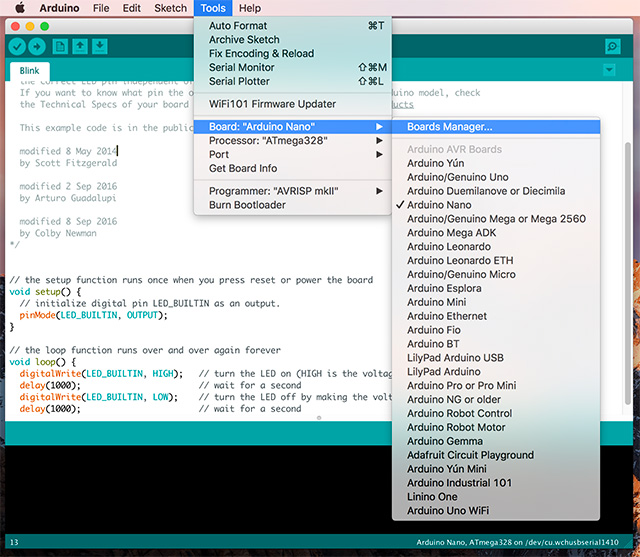Open the Apple logo menu

19,8
